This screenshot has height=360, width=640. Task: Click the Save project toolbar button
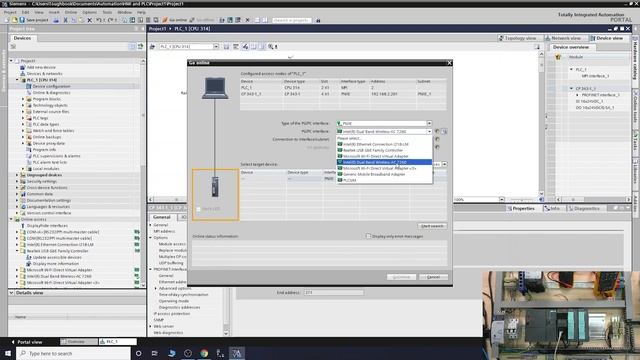click(33, 20)
